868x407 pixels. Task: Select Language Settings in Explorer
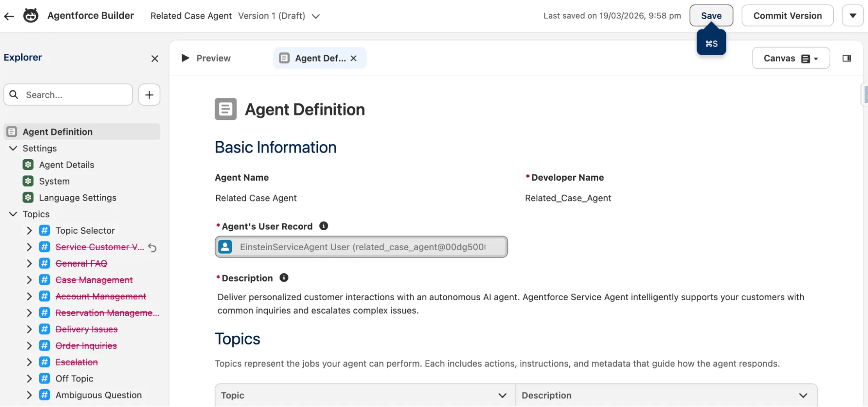[x=78, y=198]
